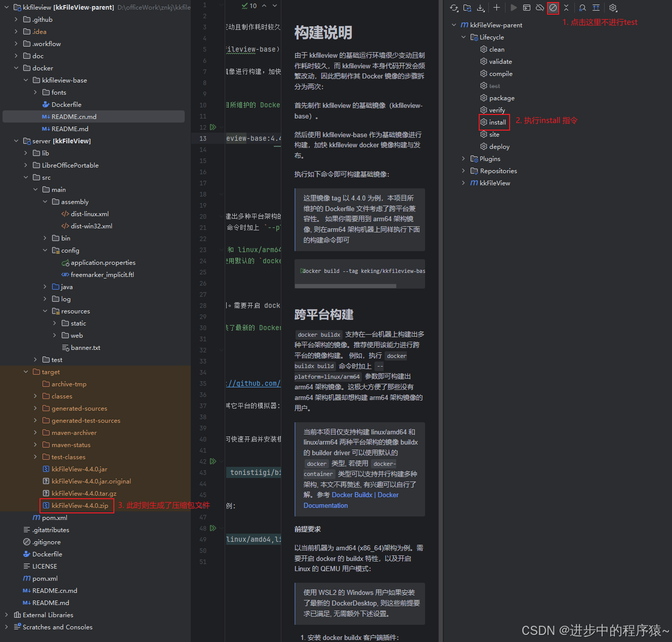Toggle the run marker on line 12

click(x=213, y=127)
